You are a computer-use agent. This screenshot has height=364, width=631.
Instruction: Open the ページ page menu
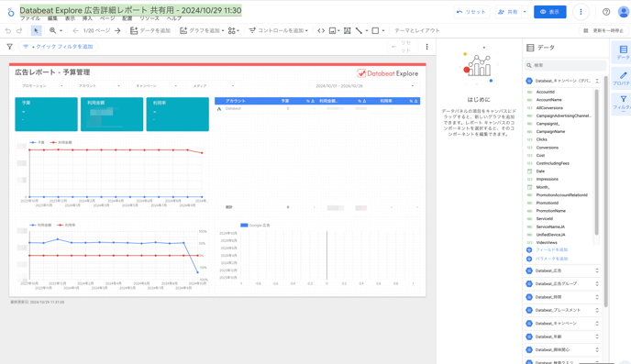pos(107,18)
